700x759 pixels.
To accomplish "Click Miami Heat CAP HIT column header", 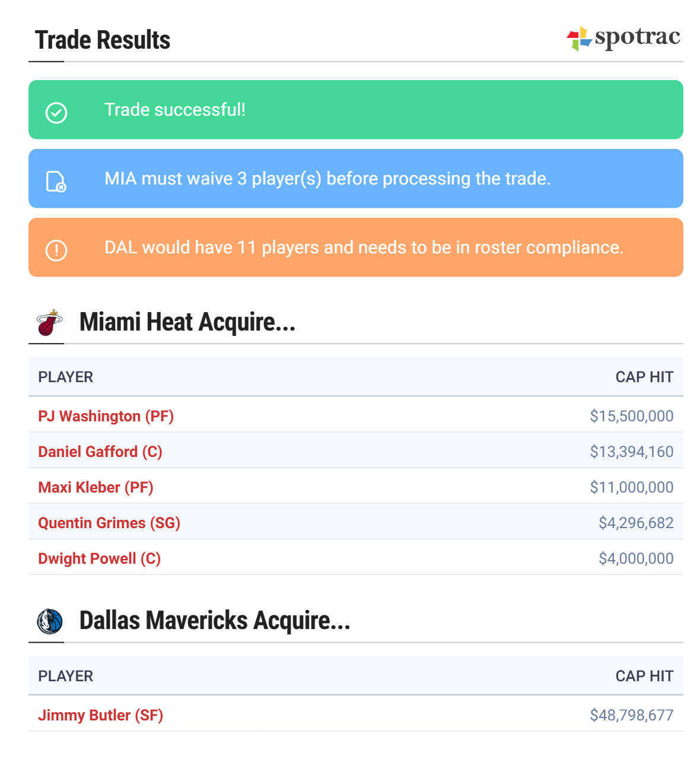I will [x=644, y=377].
